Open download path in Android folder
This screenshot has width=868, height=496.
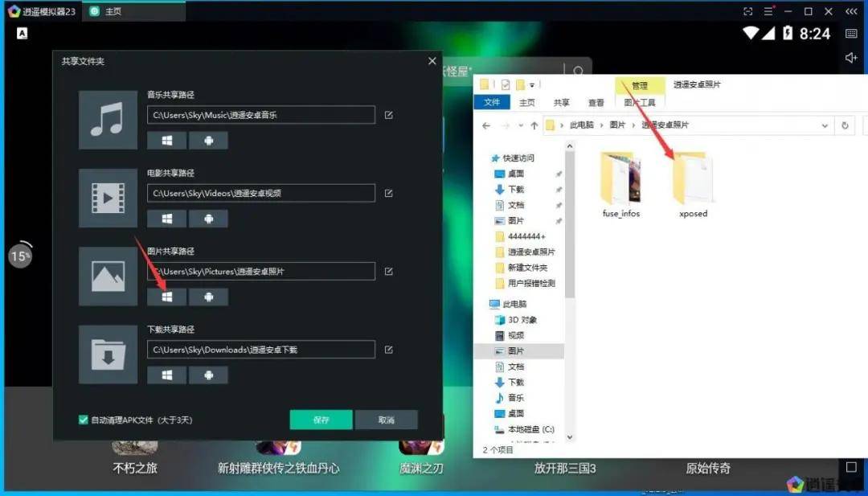208,375
